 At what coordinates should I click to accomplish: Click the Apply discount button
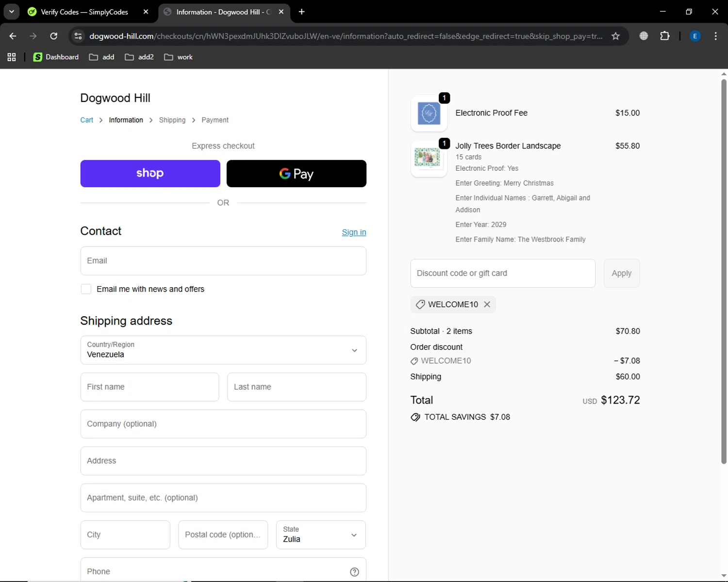click(622, 274)
